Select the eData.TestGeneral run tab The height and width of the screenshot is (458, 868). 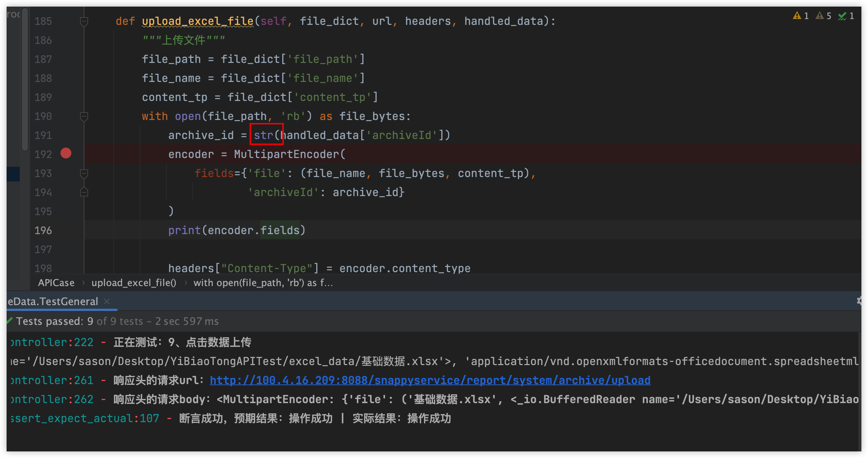click(53, 301)
